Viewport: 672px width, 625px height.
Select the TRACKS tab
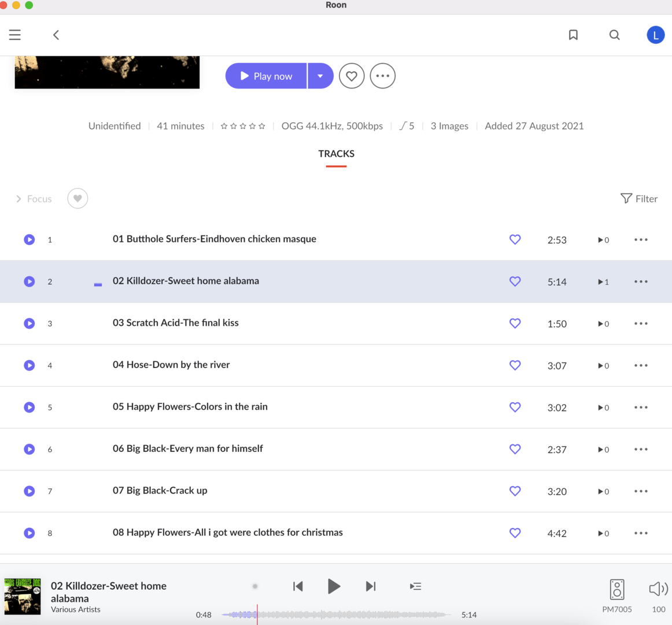pos(337,153)
